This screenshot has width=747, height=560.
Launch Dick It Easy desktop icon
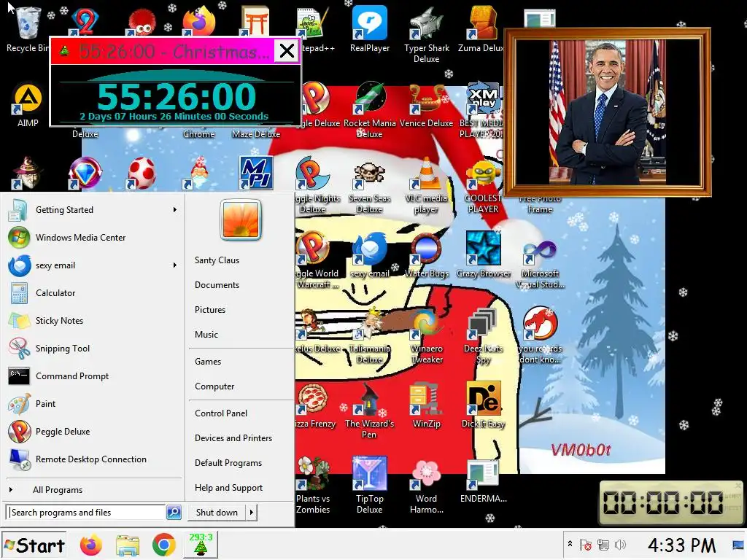click(483, 405)
